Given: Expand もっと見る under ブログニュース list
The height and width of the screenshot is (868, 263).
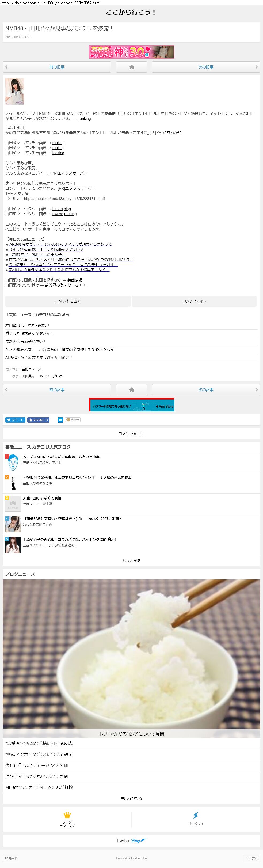Looking at the screenshot, I should click(131, 798).
